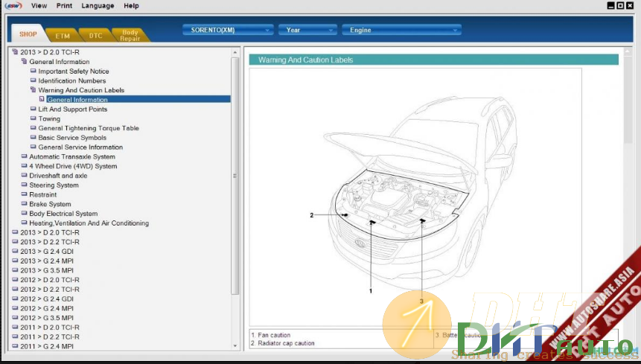The height and width of the screenshot is (364, 641).
Task: Switch to the Body Repair tab
Action: (x=130, y=36)
